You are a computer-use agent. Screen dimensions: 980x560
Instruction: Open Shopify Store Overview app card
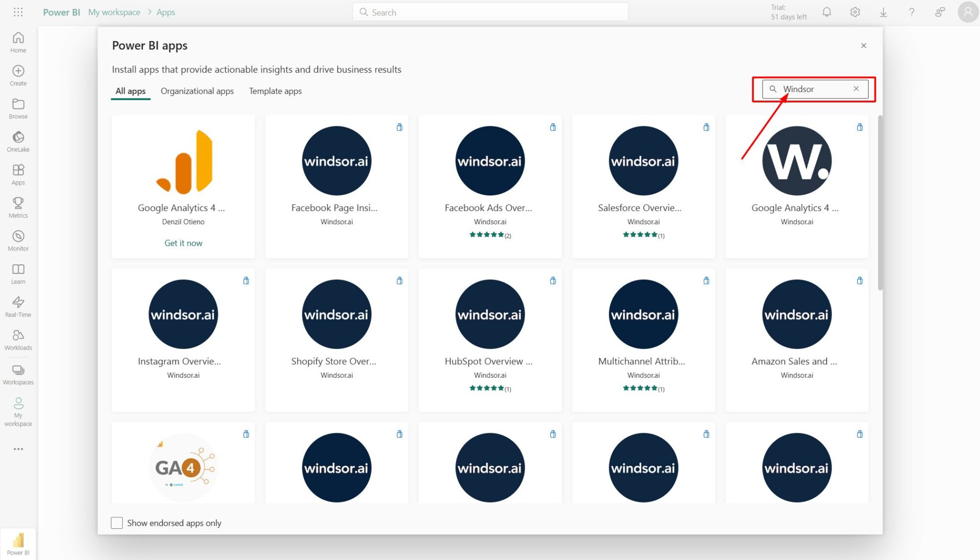coord(337,340)
